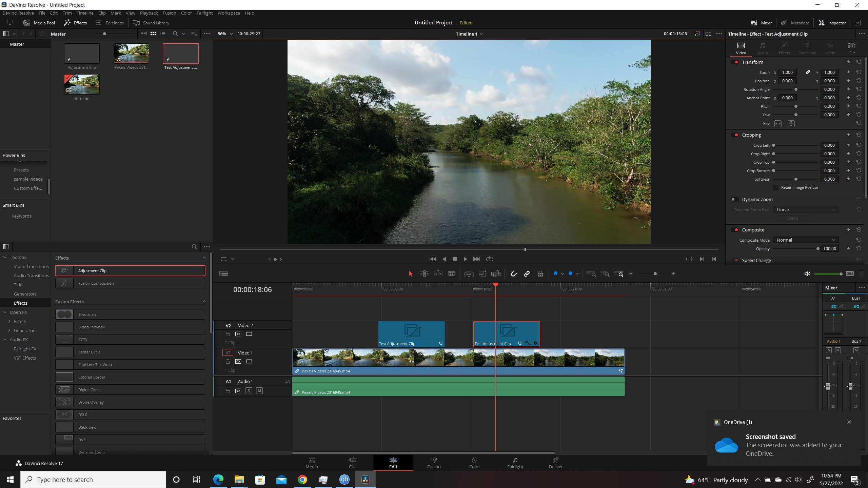
Task: Click the Inspector panel icon
Action: pos(822,23)
